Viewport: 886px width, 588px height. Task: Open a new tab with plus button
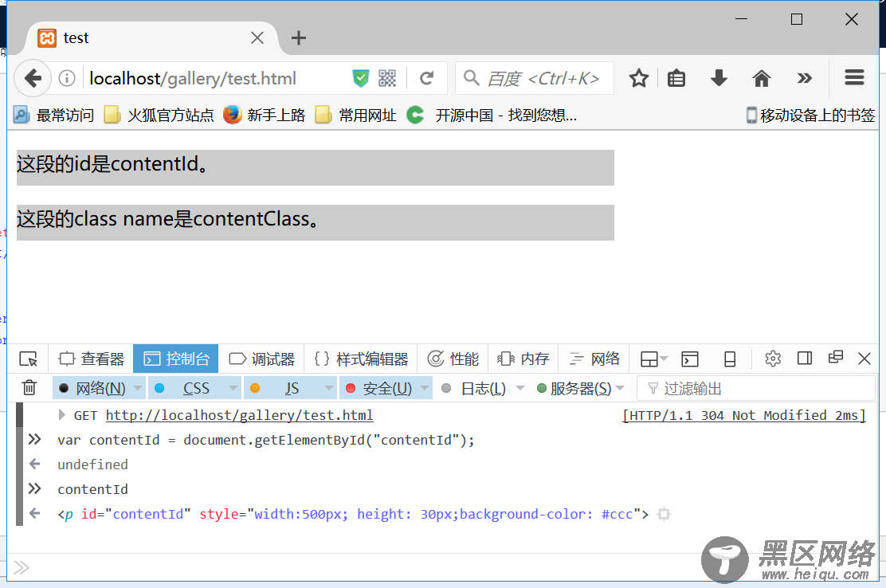[x=298, y=37]
